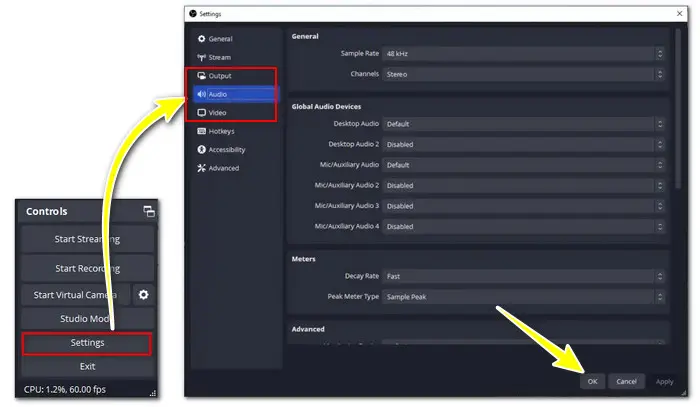Image resolution: width=700 pixels, height=407 pixels.
Task: Open Mic/Auxiliary Audio 3 dropdown
Action: point(523,206)
